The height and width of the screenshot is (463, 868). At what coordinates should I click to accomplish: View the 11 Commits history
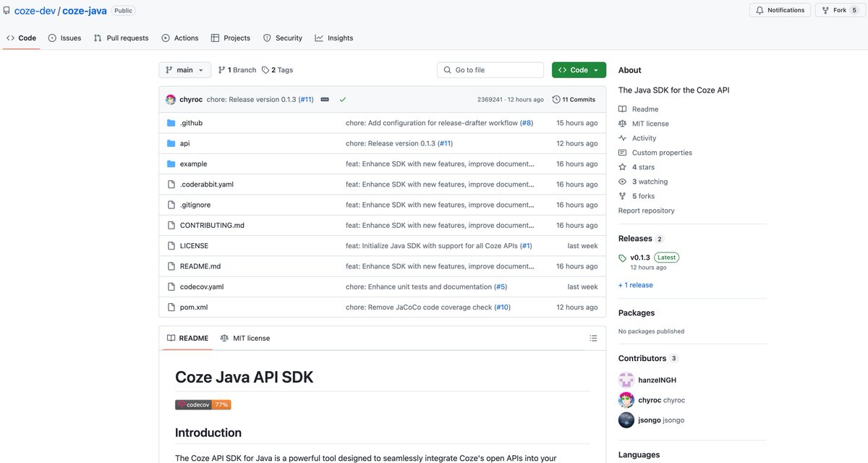point(574,99)
